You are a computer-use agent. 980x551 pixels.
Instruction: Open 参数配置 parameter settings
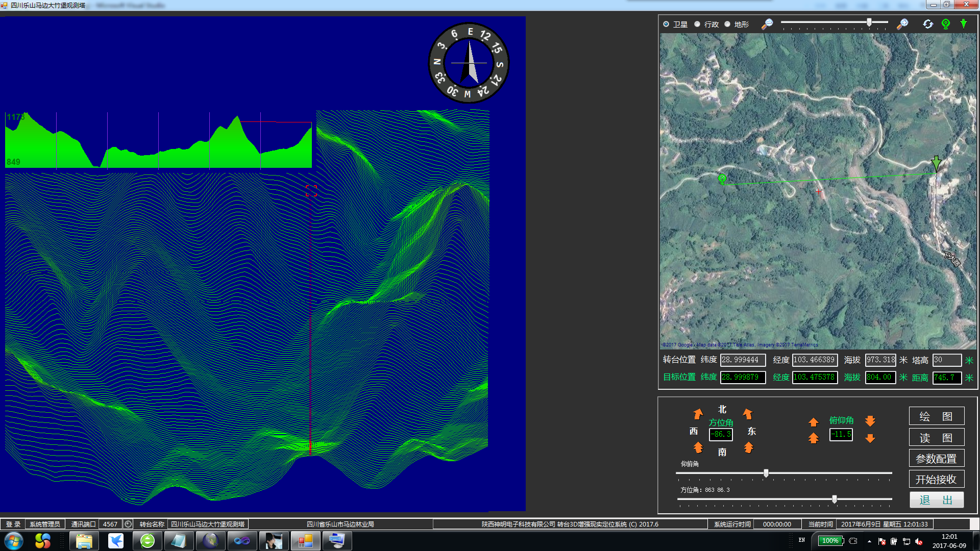click(x=936, y=458)
